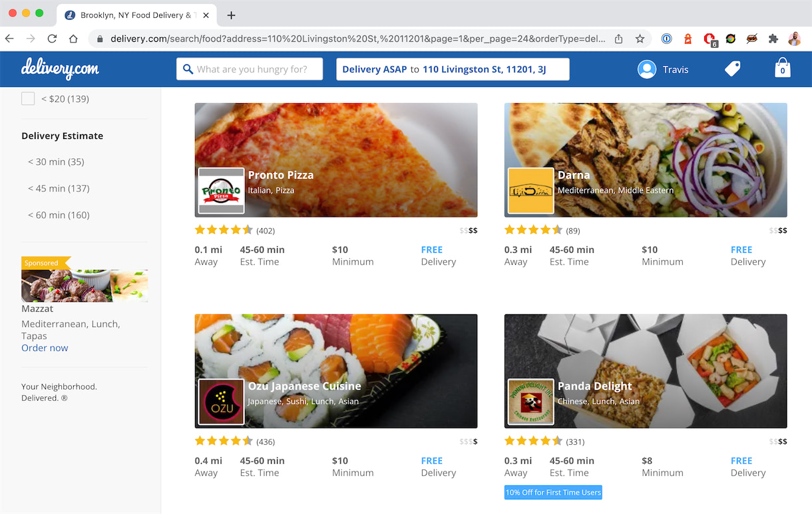Click Pronto Pizza FREE Delivery text
The width and height of the screenshot is (812, 514).
438,256
